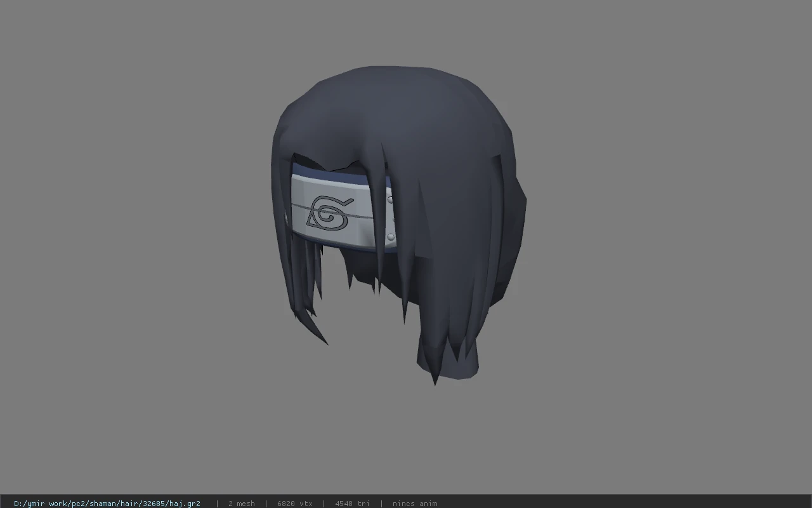Click the "6820 vtx" vertex count
The height and width of the screenshot is (508, 812).
tap(295, 504)
